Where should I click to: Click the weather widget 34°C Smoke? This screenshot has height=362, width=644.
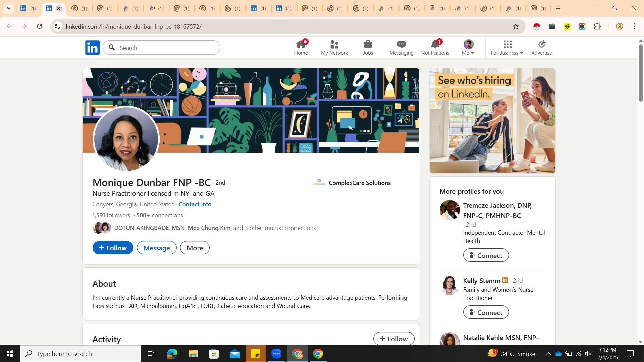[512, 354]
